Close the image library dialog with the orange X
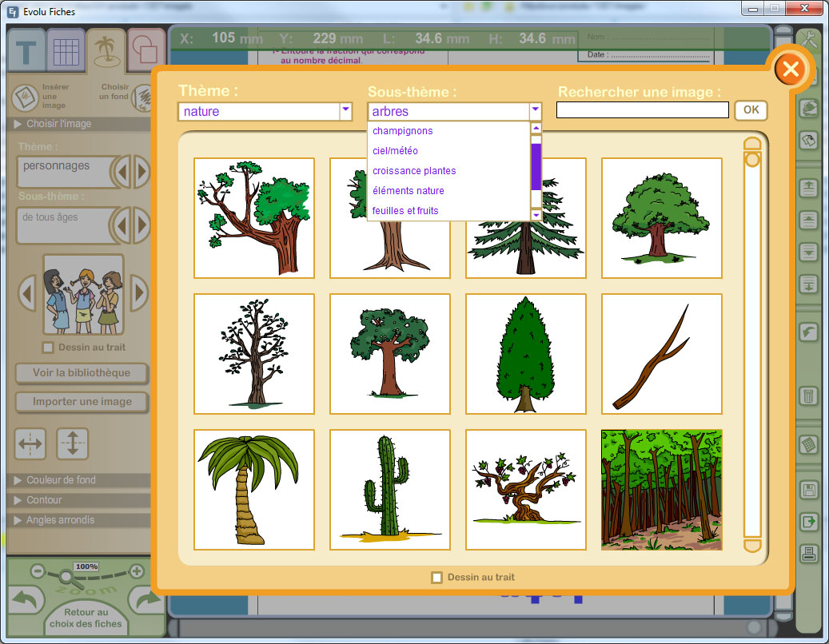The height and width of the screenshot is (644, 829). (x=790, y=70)
